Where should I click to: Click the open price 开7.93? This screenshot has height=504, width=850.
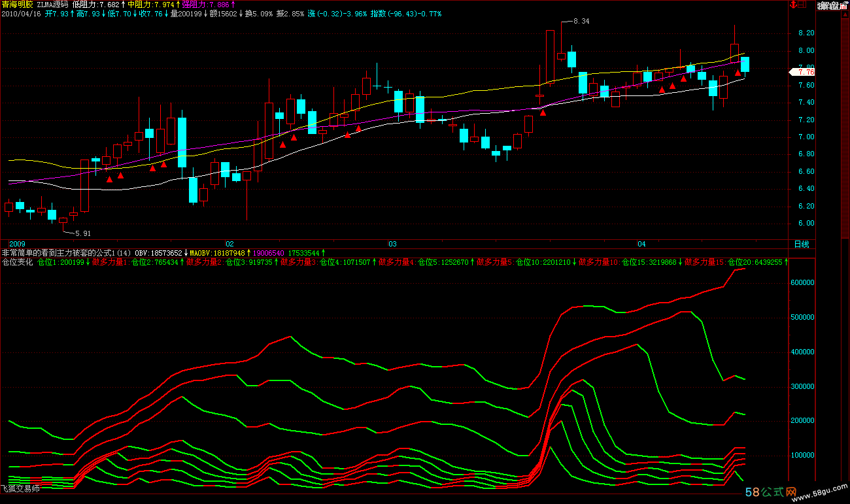58,13
